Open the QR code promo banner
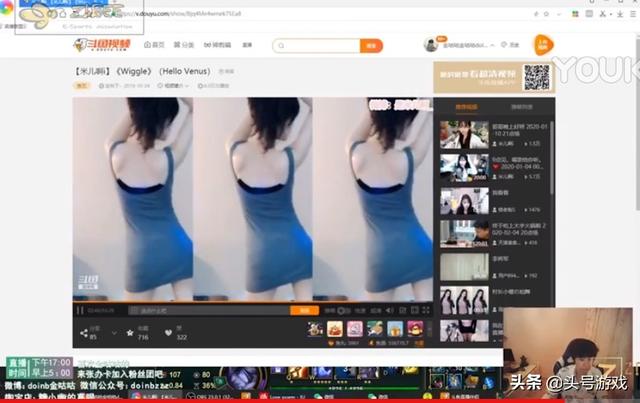Image resolution: width=640 pixels, height=403 pixels. click(494, 78)
